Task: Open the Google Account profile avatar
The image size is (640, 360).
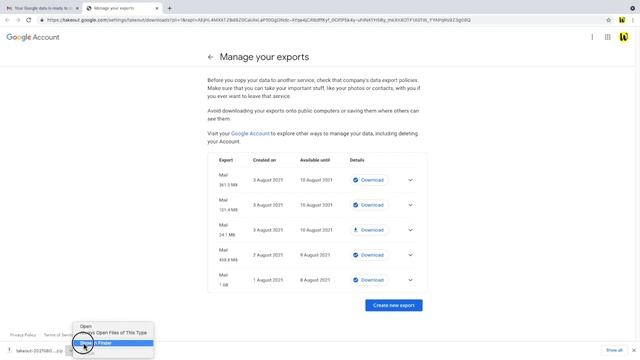Action: (624, 37)
